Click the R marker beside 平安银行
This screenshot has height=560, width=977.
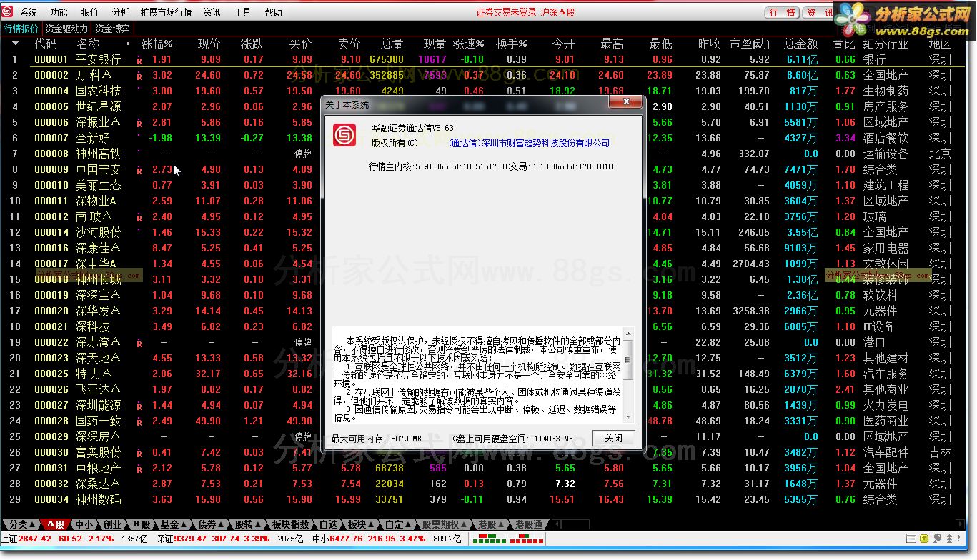click(x=139, y=61)
